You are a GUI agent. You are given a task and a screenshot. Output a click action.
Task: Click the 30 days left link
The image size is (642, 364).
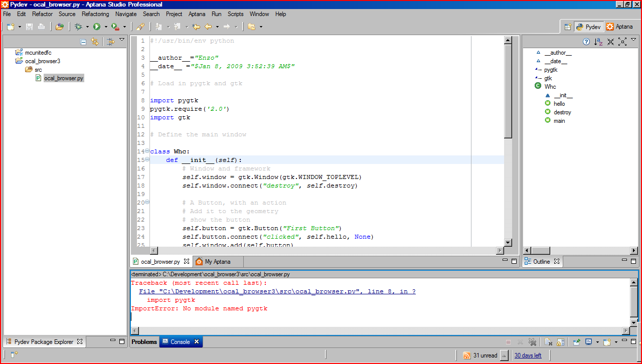pos(528,355)
